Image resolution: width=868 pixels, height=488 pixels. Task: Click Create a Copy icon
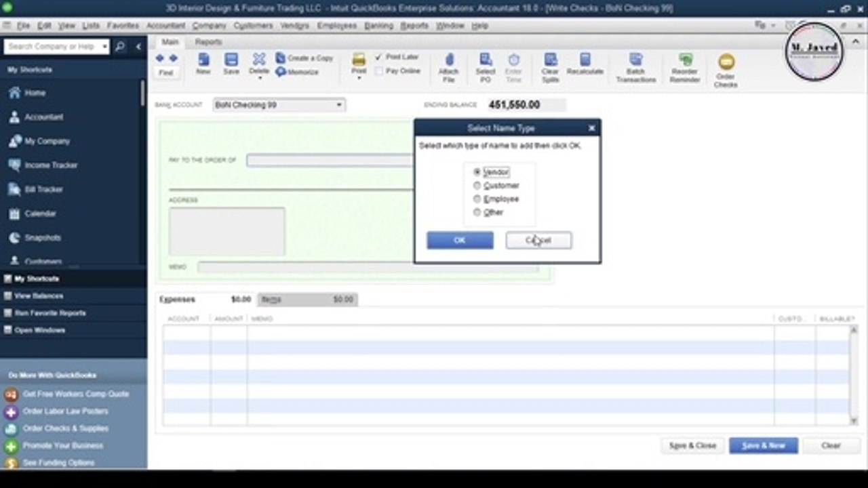click(x=281, y=58)
